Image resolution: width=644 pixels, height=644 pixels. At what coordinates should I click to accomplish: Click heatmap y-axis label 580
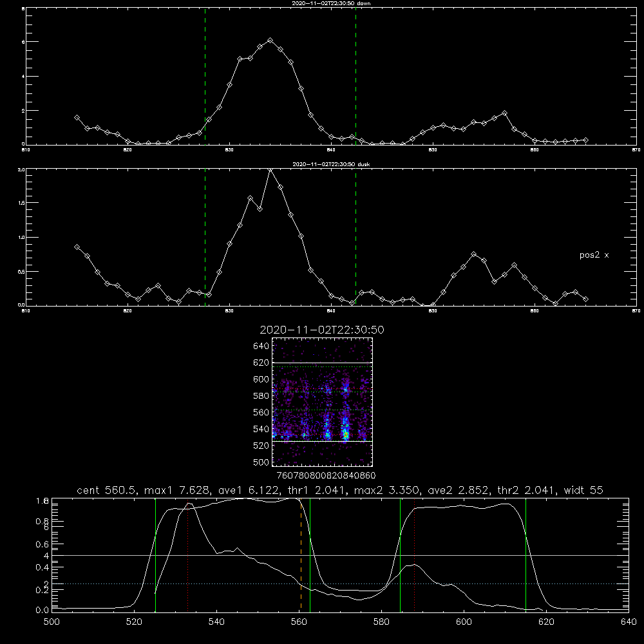(x=261, y=396)
